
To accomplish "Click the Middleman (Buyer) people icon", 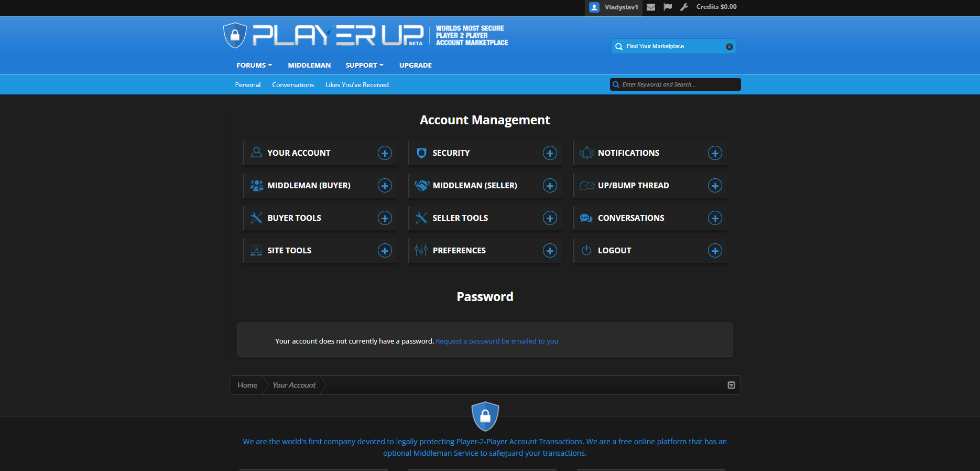I will (257, 185).
